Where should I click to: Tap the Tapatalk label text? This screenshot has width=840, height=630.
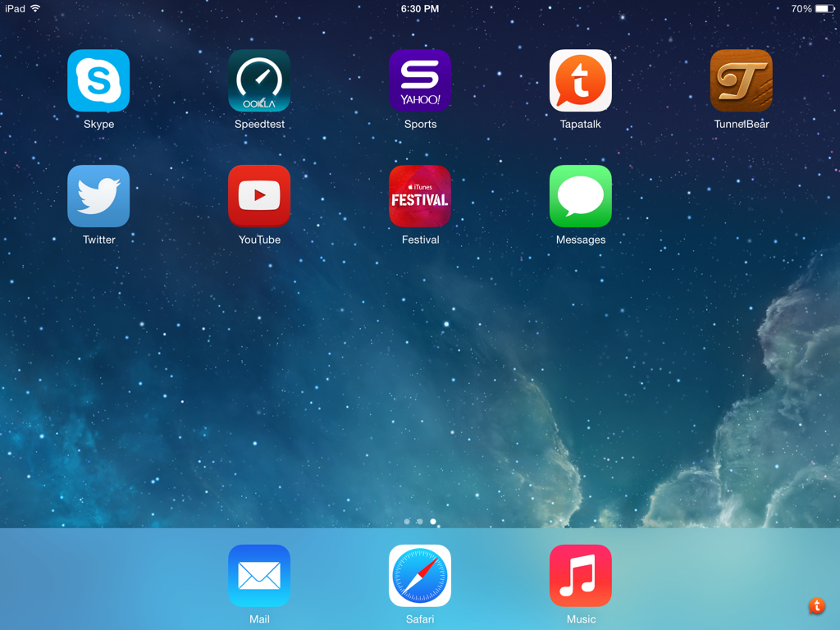pos(581,125)
